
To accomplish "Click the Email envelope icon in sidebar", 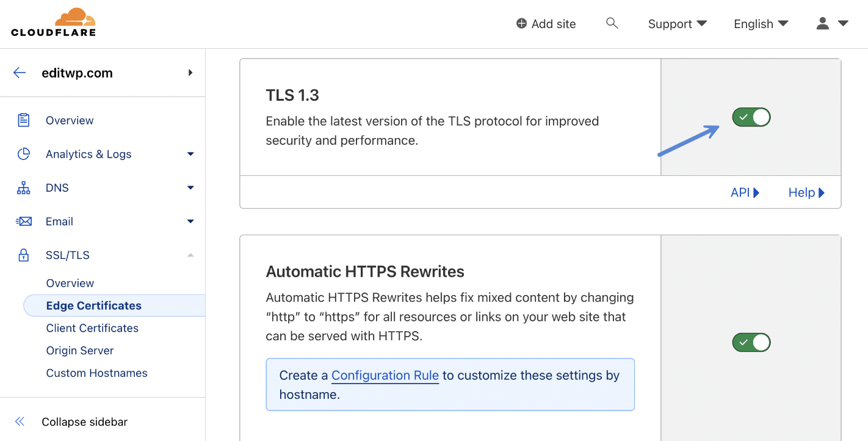I will [23, 221].
